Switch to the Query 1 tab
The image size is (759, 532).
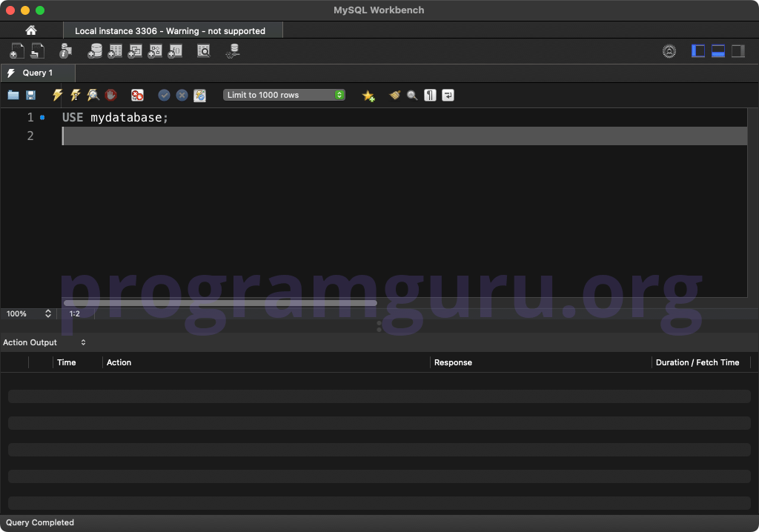tap(38, 73)
